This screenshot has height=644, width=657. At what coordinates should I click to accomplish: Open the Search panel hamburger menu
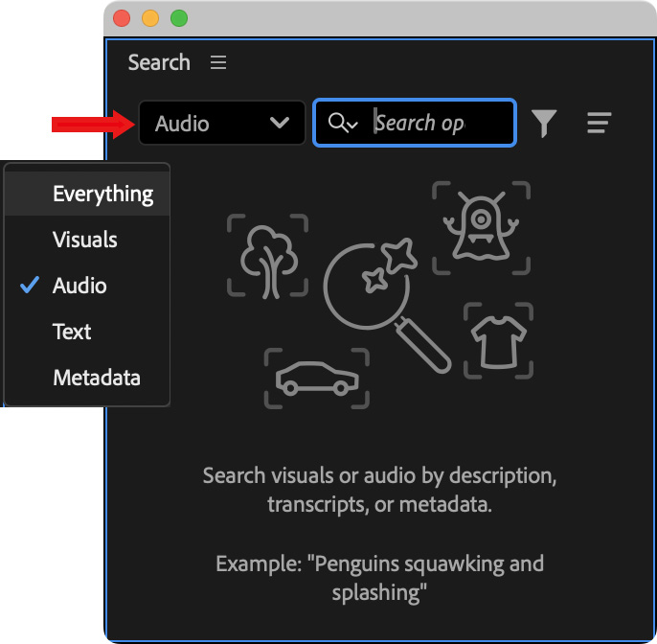218,63
